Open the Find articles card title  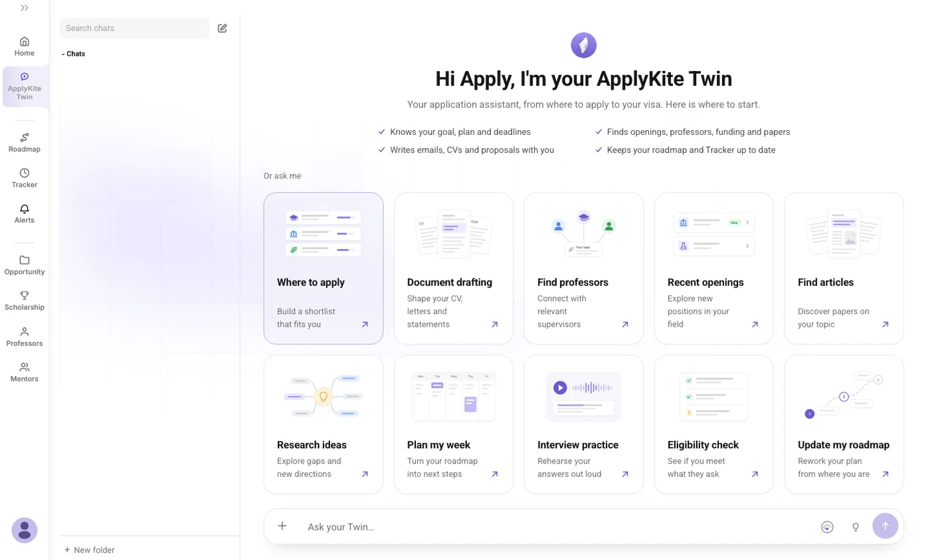(826, 282)
